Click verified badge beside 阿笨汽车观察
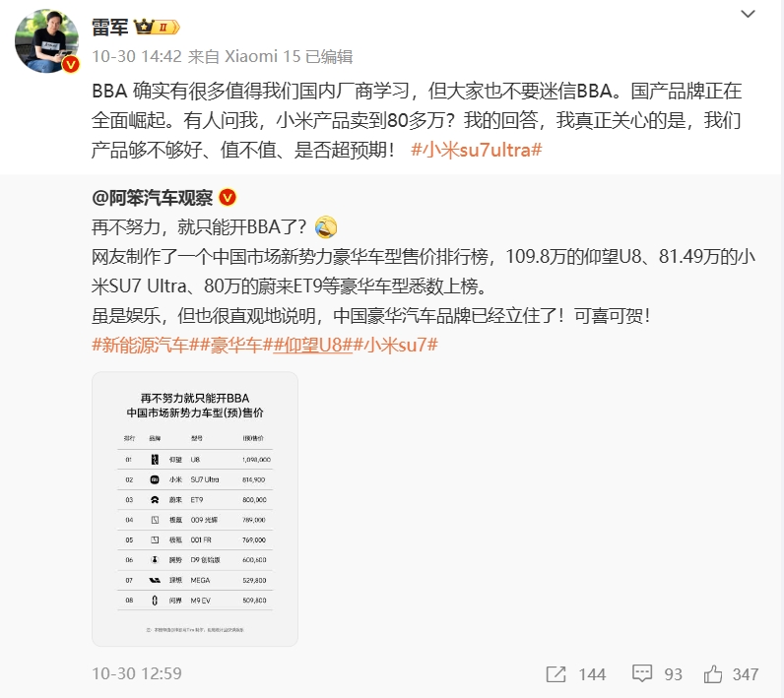 228,198
